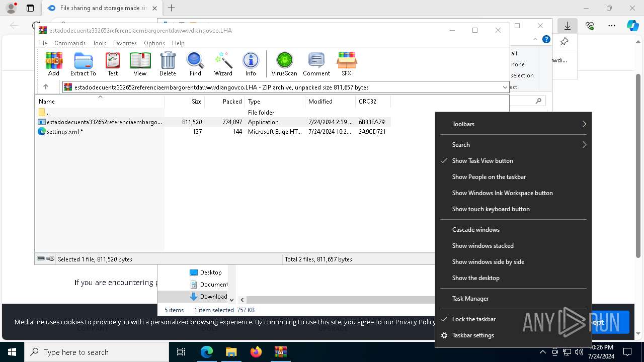Select Downloads in the folder tree
Screen dimensions: 644x362
(209, 297)
